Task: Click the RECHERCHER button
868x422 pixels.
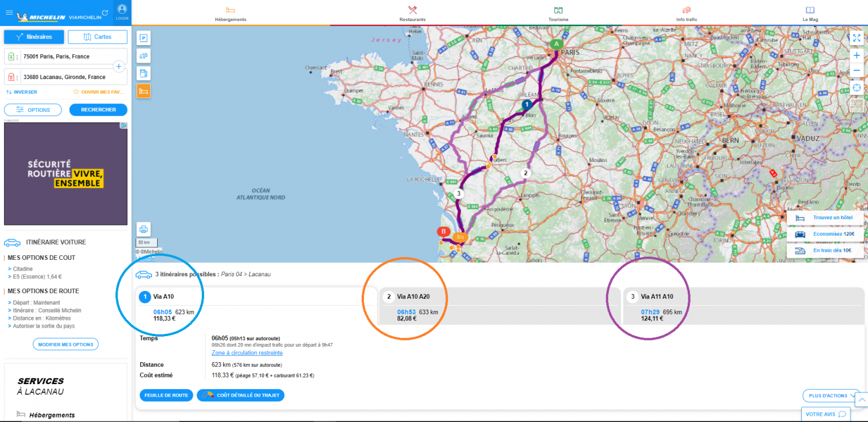Action: point(98,110)
